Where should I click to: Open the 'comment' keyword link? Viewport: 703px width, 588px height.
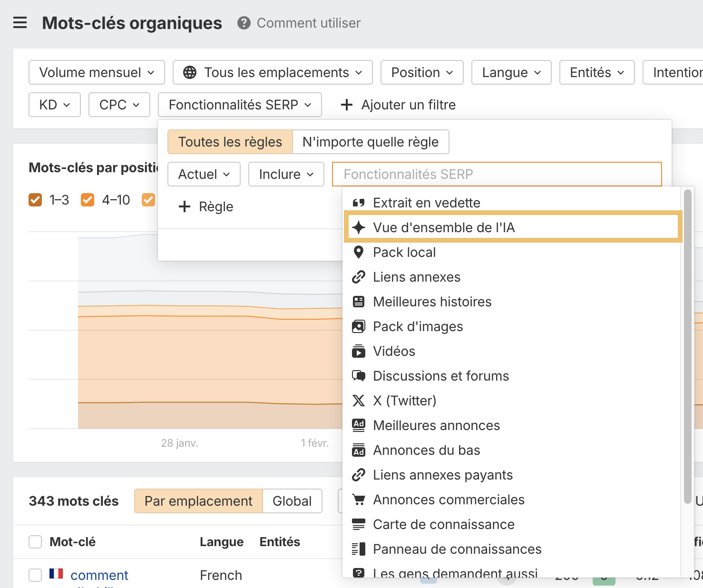[99, 575]
